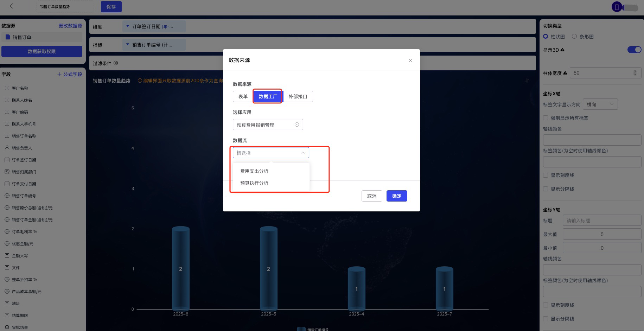Click the user avatar icon
Viewport: 644px width, 331px height.
tap(617, 7)
